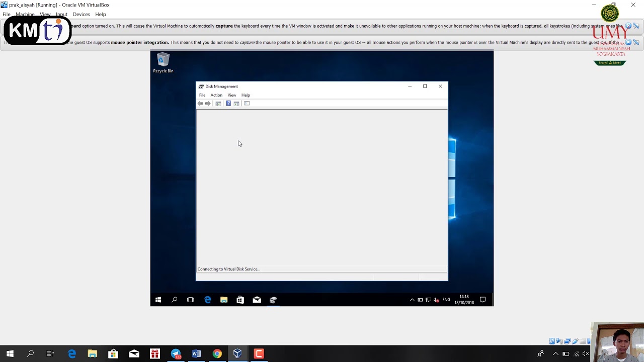Click the Settings top/bottom view toolbar icon
The width and height of the screenshot is (644, 362).
[x=247, y=104]
